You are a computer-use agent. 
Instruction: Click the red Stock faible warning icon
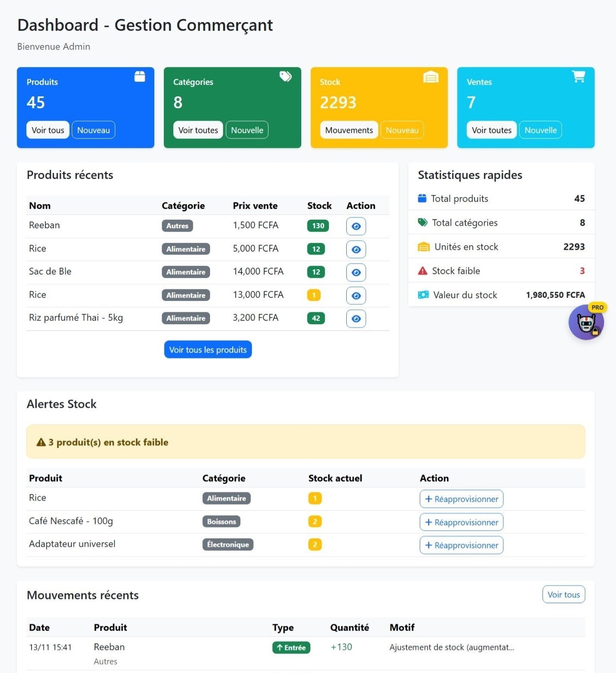tap(422, 271)
